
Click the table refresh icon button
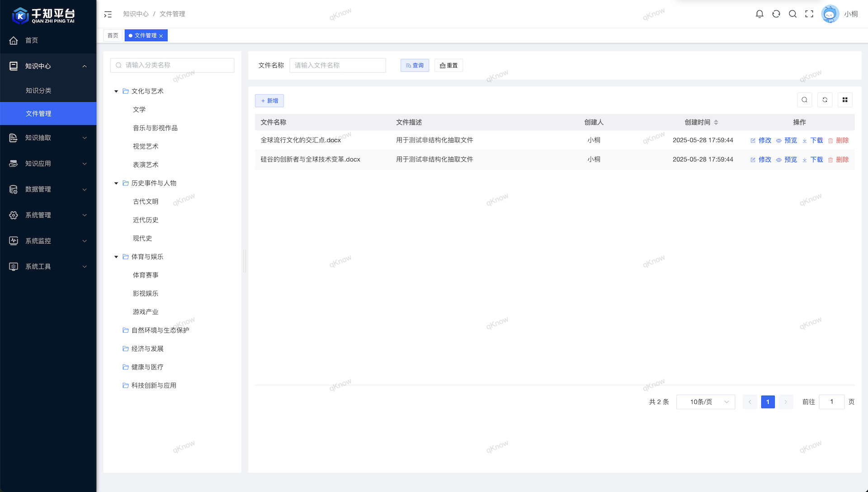pos(825,100)
